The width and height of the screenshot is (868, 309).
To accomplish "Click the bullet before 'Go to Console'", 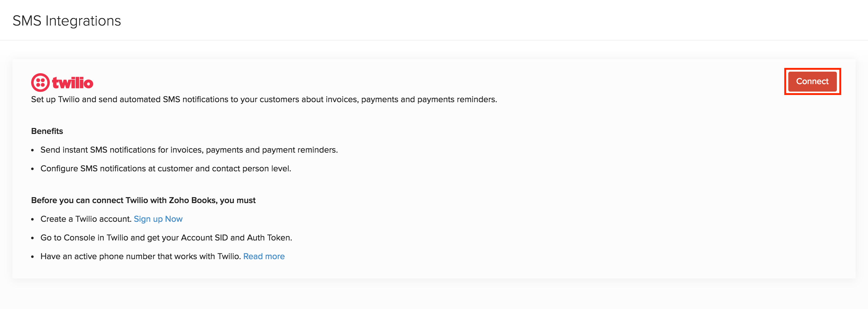I will 33,238.
